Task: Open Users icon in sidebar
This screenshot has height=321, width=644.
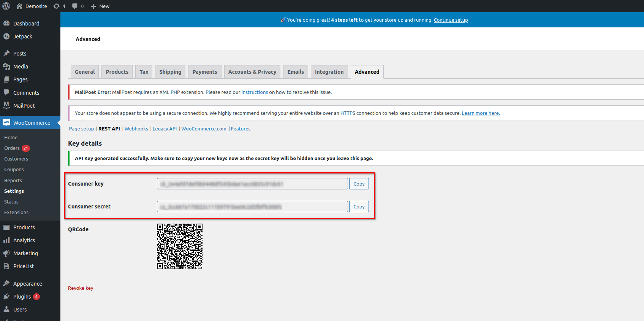Action: pyautogui.click(x=6, y=310)
